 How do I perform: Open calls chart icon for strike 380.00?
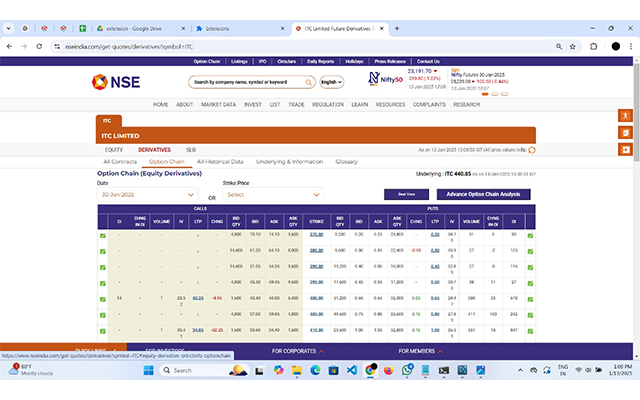coord(103,252)
